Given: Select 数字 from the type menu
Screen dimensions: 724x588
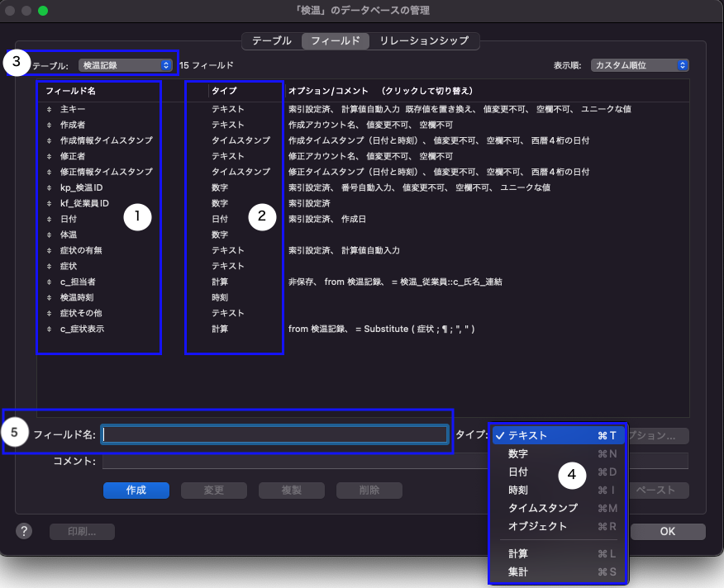Looking at the screenshot, I should tap(518, 453).
